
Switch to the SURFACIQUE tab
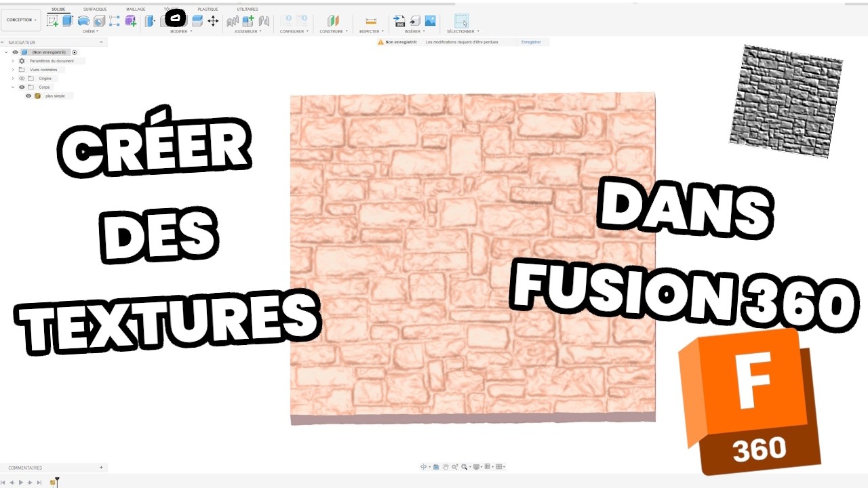click(95, 9)
